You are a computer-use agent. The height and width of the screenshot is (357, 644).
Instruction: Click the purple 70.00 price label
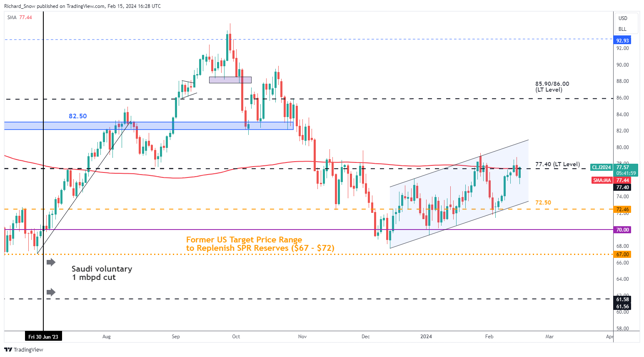(x=622, y=230)
